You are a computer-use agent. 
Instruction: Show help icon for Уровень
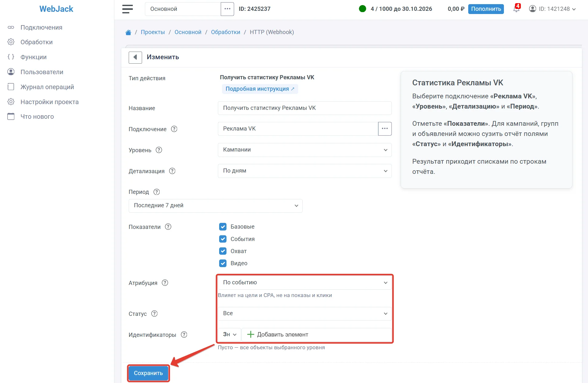[159, 150]
